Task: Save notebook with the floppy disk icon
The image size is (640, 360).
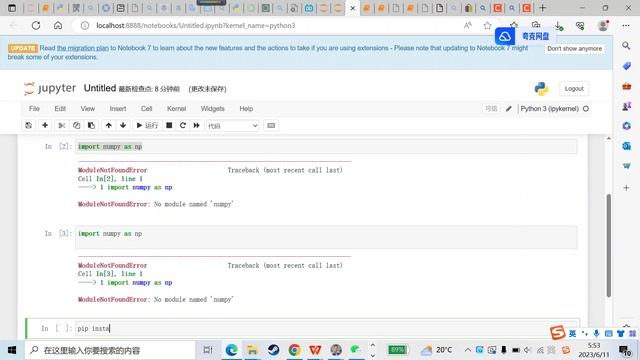Action: coord(28,125)
